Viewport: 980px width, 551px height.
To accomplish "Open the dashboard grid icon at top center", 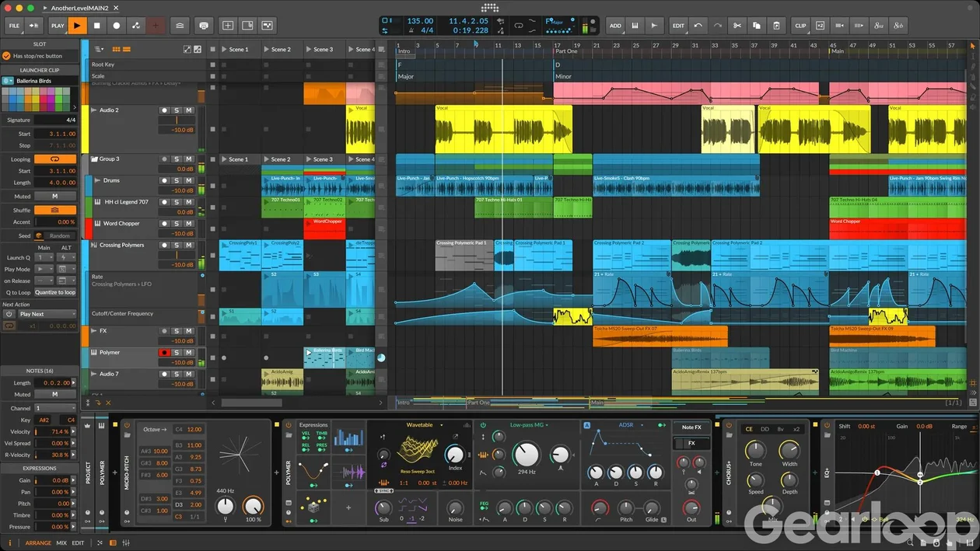I will (490, 8).
